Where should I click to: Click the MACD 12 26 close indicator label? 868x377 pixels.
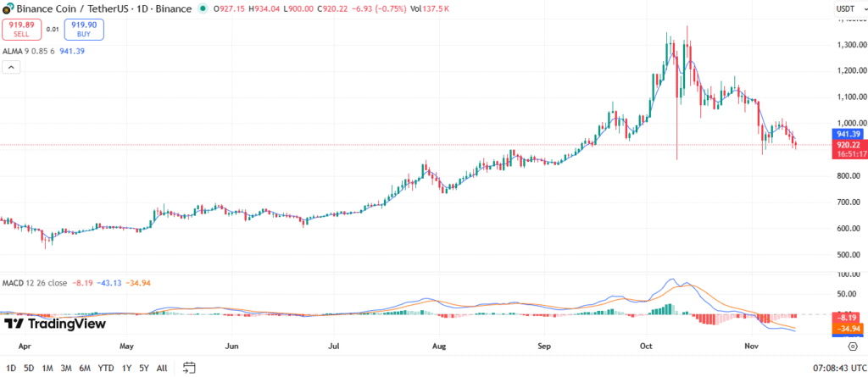coord(36,282)
